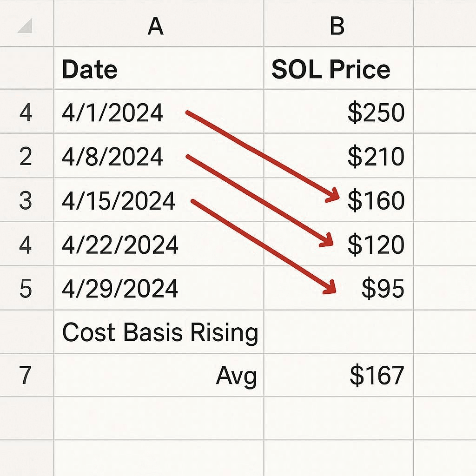
Task: Click the select-all corner triangle
Action: point(24,27)
